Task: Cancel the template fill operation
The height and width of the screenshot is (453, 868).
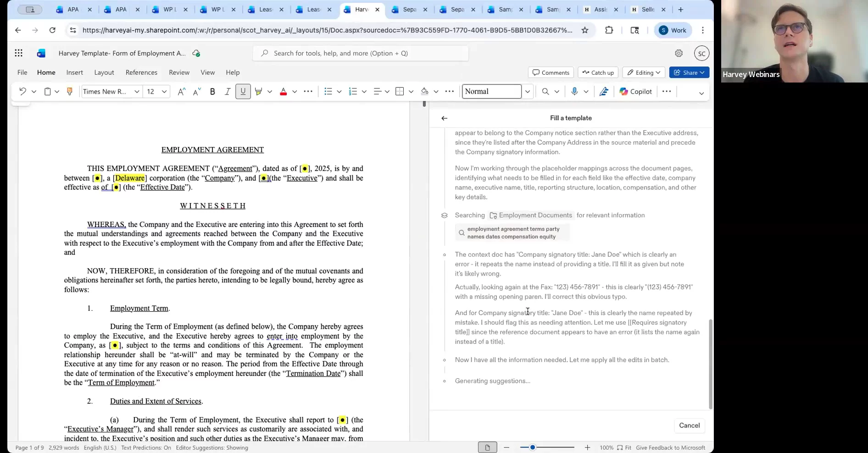Action: 689,425
